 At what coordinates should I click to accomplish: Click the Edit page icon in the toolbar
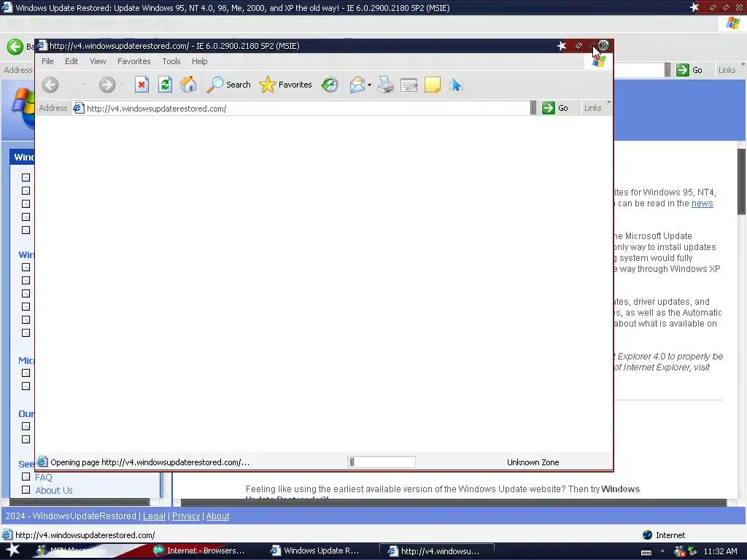coord(409,85)
